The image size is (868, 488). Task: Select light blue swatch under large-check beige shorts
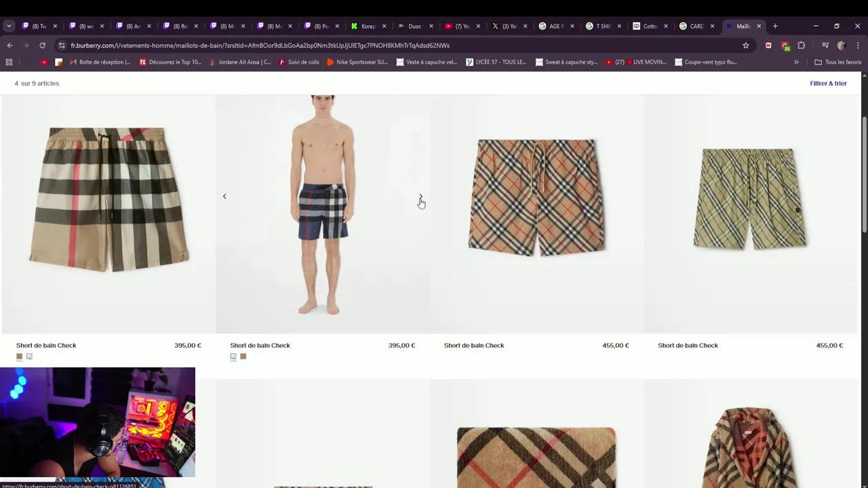tap(29, 357)
